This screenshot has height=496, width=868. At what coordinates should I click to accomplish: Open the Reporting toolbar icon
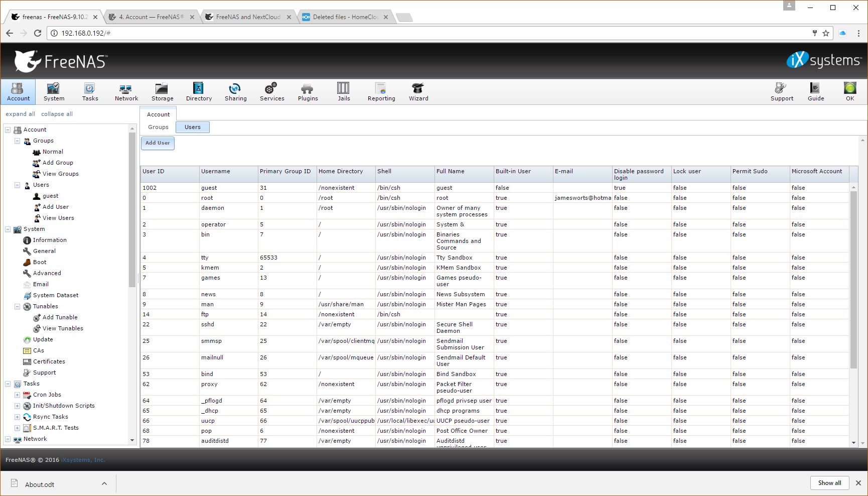pyautogui.click(x=381, y=92)
